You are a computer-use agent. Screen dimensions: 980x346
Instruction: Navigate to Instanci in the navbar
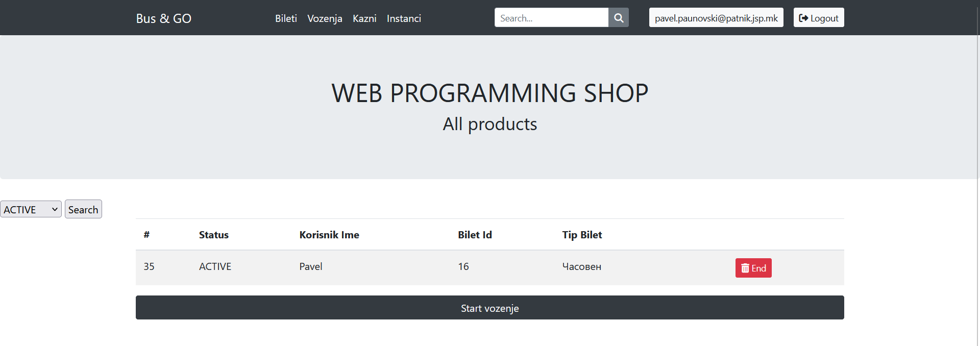point(404,18)
